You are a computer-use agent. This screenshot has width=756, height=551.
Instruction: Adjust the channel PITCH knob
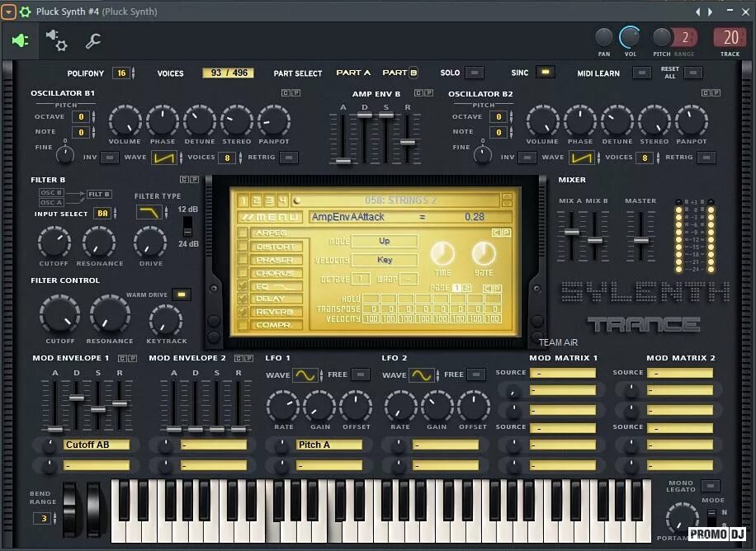[x=662, y=38]
